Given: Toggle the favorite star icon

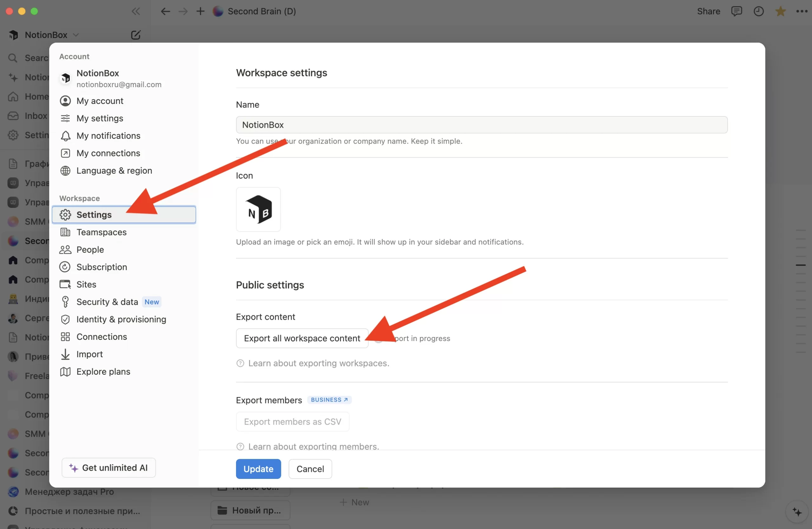Looking at the screenshot, I should tap(781, 11).
